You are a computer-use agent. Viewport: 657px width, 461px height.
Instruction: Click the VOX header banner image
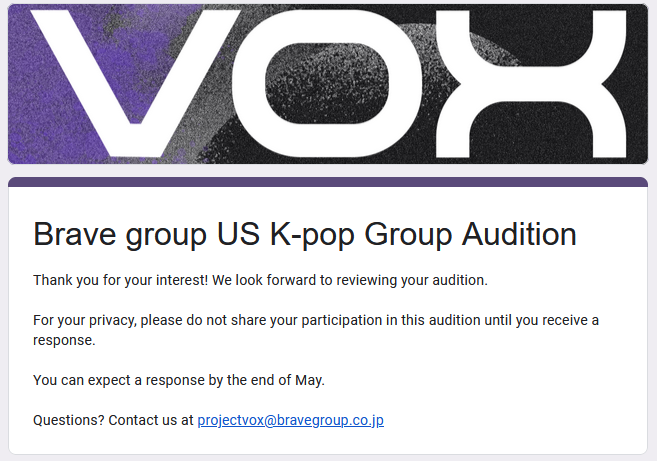tap(328, 84)
